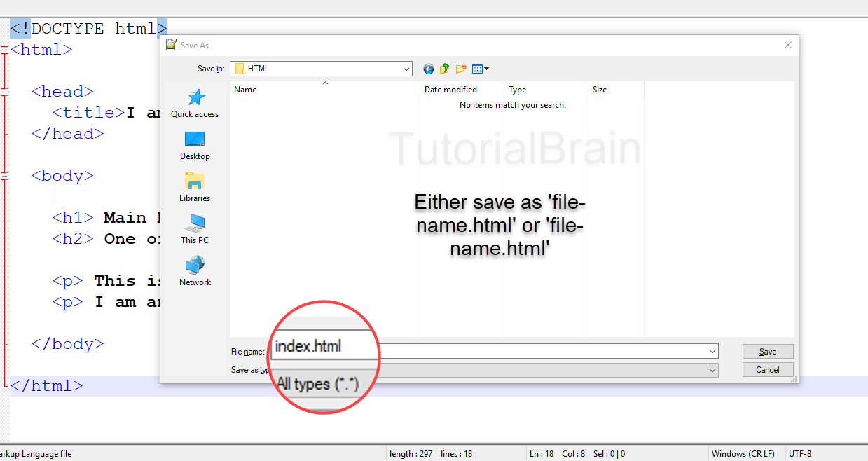
Task: Sort file list by Size column
Action: pos(616,90)
